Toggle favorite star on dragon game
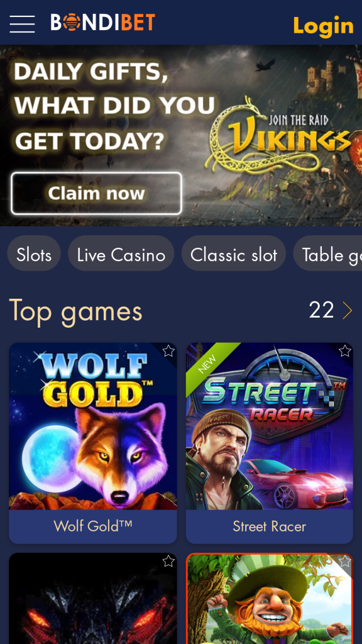The width and height of the screenshot is (362, 644). tap(168, 561)
